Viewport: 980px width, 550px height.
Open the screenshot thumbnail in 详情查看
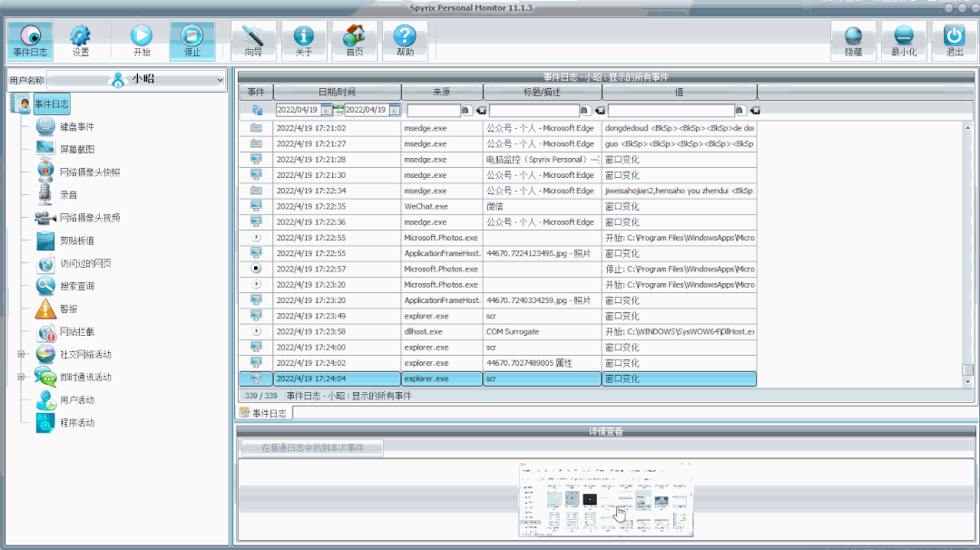(605, 499)
